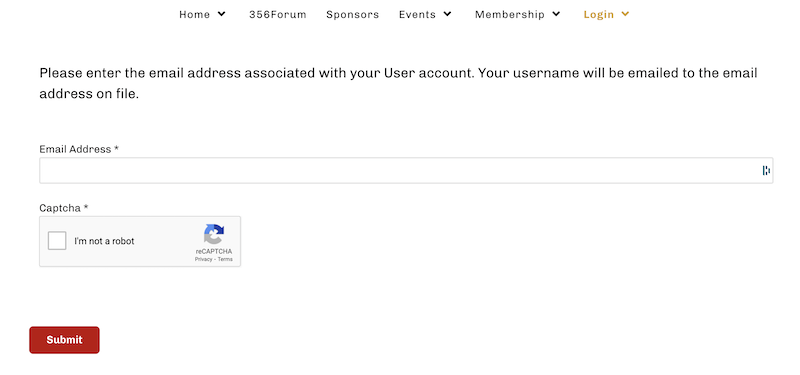The width and height of the screenshot is (800, 375).
Task: Open the Sponsors page
Action: pyautogui.click(x=353, y=14)
